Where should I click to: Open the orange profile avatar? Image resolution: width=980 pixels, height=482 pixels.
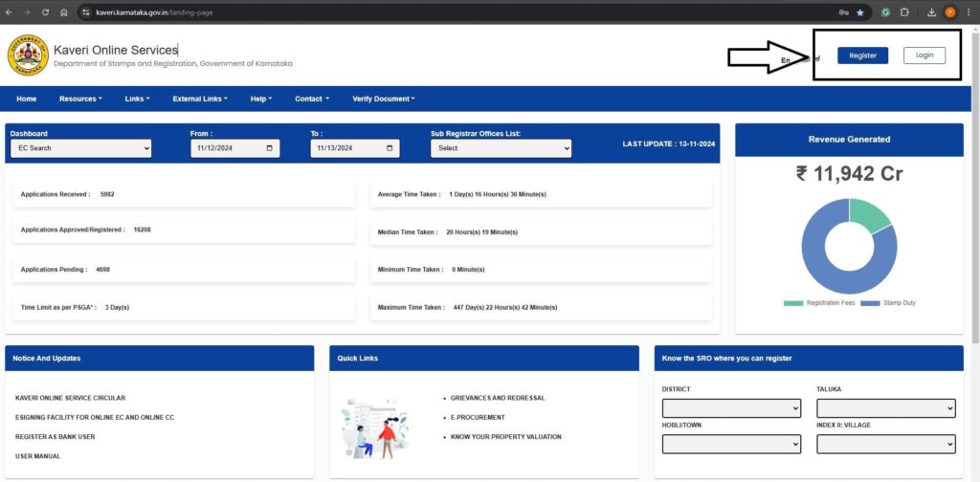coord(950,12)
